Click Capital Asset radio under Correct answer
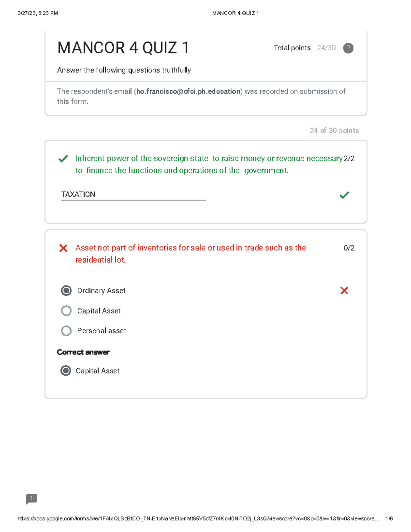The height and width of the screenshot is (532, 411). [x=66, y=371]
